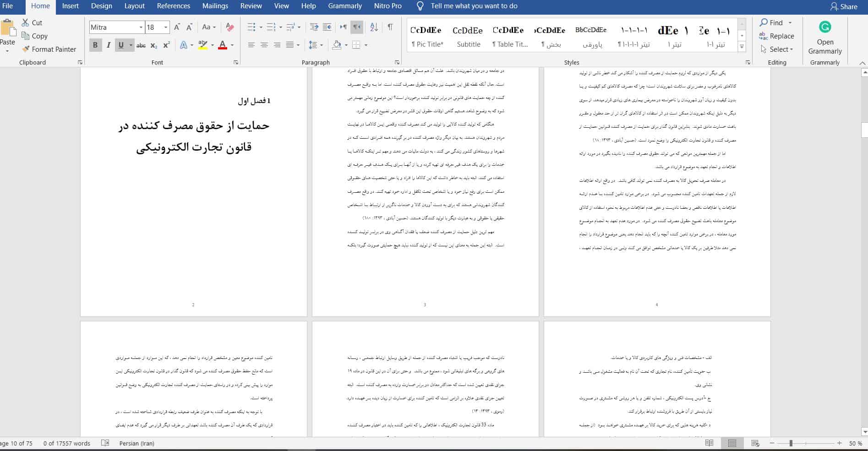Click the text highlight color button

tap(203, 45)
